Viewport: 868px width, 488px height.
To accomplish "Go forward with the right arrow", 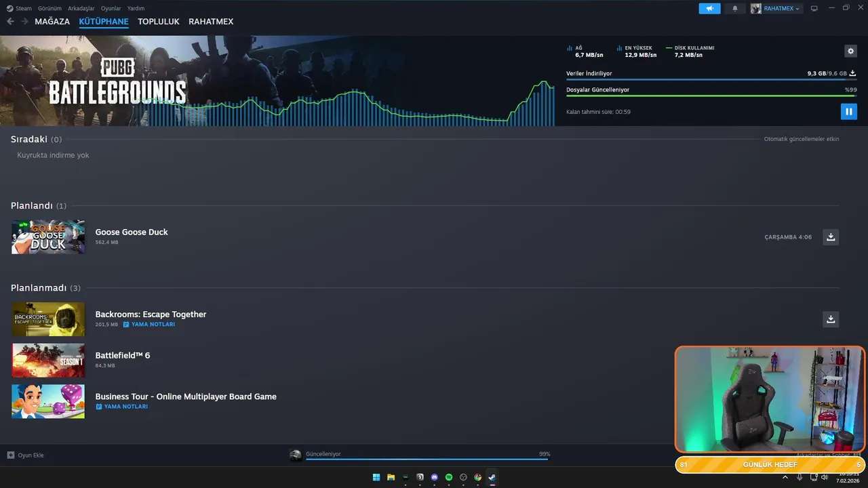I will [25, 21].
